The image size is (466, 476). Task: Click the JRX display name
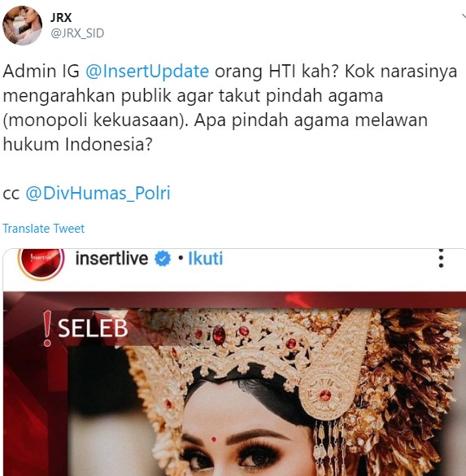coord(61,18)
